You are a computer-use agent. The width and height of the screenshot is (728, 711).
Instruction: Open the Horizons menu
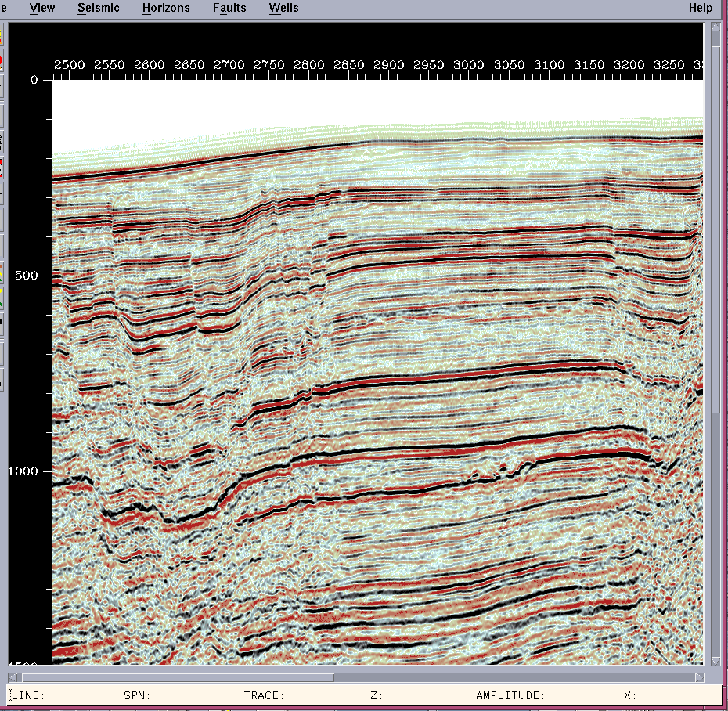pos(166,8)
